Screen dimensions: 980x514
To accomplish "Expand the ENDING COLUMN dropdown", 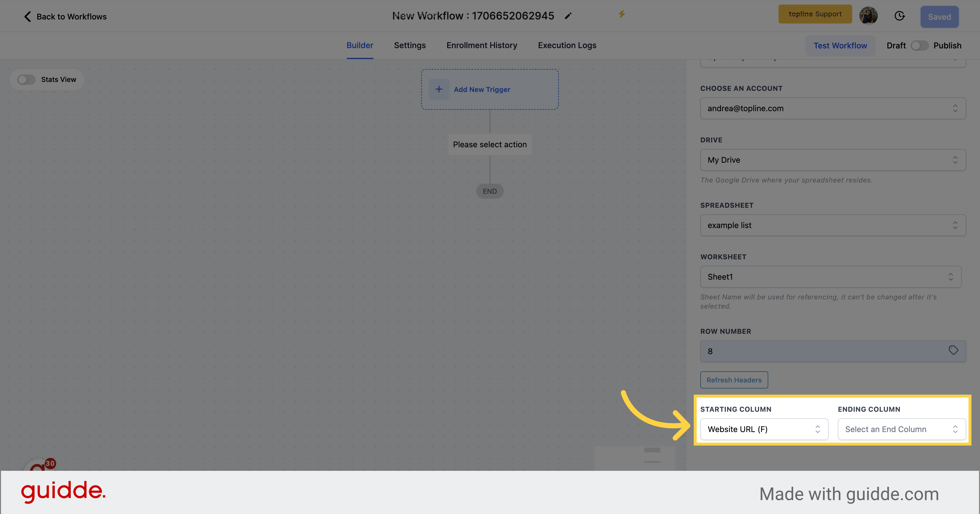I will 901,428.
